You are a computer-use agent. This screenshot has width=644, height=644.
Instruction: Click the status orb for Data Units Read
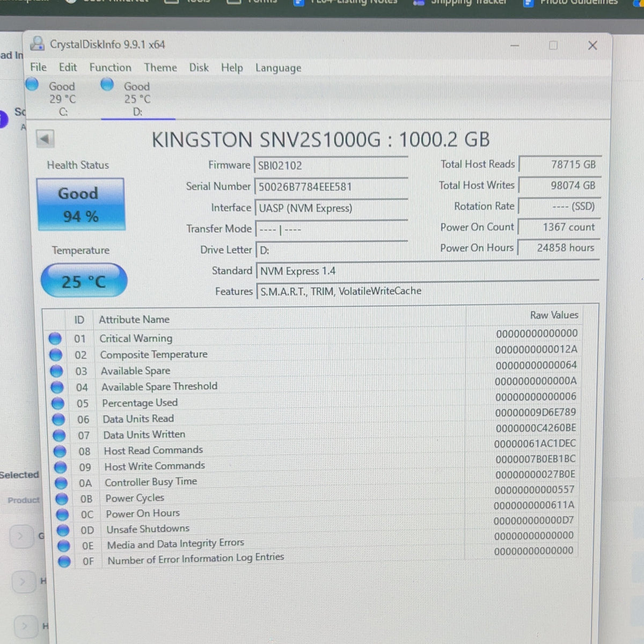tap(58, 419)
